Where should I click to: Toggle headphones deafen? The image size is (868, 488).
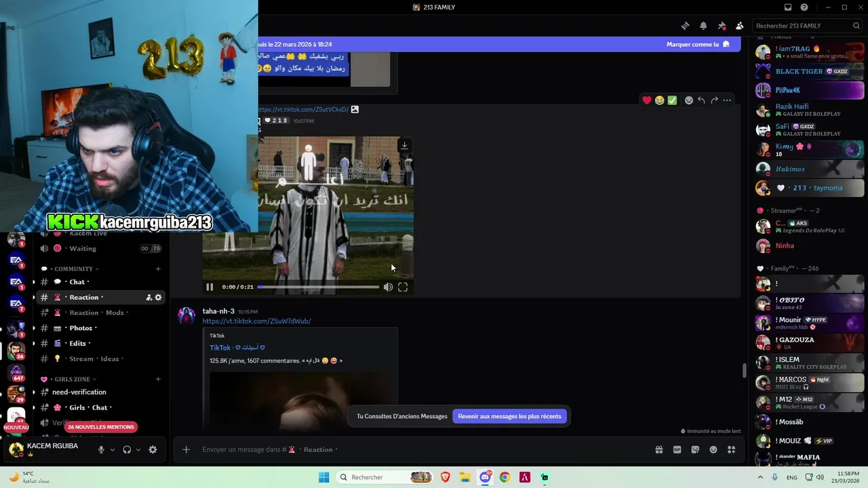tap(127, 449)
